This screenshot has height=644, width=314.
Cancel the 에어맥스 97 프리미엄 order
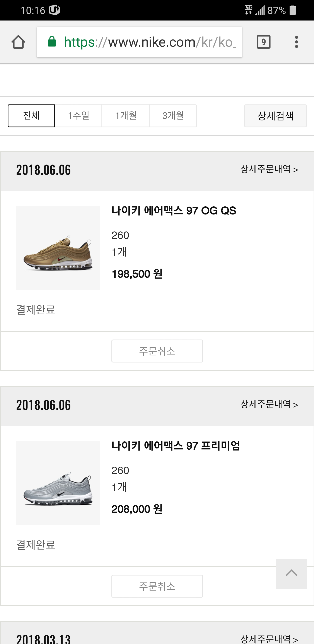tap(157, 586)
